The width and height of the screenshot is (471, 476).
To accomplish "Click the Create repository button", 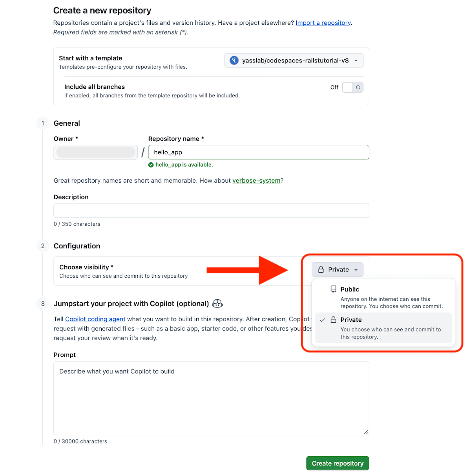I will point(338,463).
